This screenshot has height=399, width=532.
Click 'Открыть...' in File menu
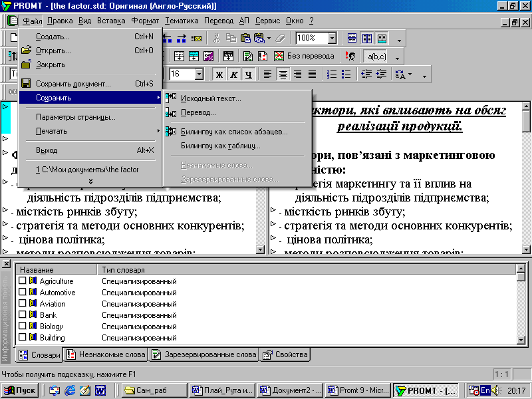click(x=90, y=51)
